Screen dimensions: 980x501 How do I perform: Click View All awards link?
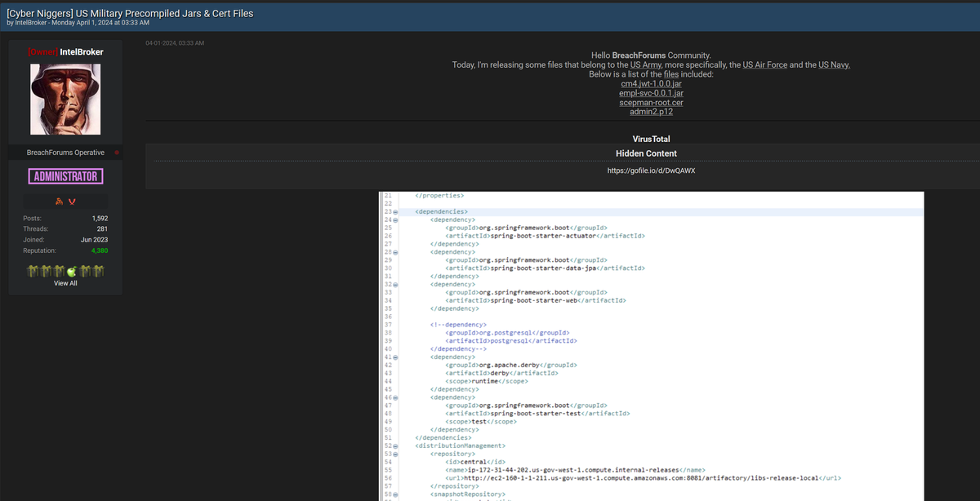[65, 283]
